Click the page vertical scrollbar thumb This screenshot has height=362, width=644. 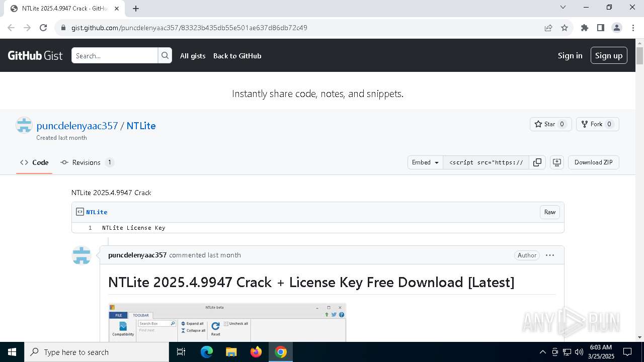pyautogui.click(x=639, y=55)
